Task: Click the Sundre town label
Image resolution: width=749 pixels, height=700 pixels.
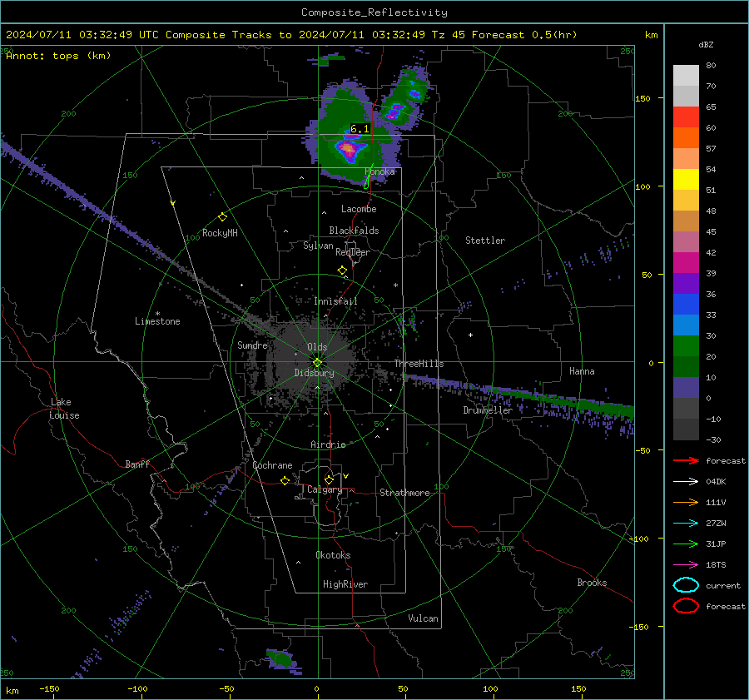Action: click(252, 345)
